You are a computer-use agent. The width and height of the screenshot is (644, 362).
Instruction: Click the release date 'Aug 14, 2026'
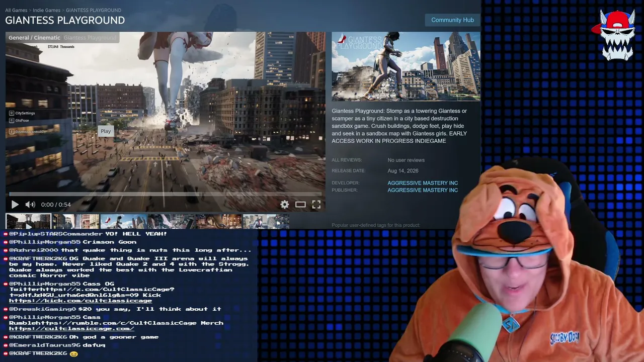(x=403, y=171)
